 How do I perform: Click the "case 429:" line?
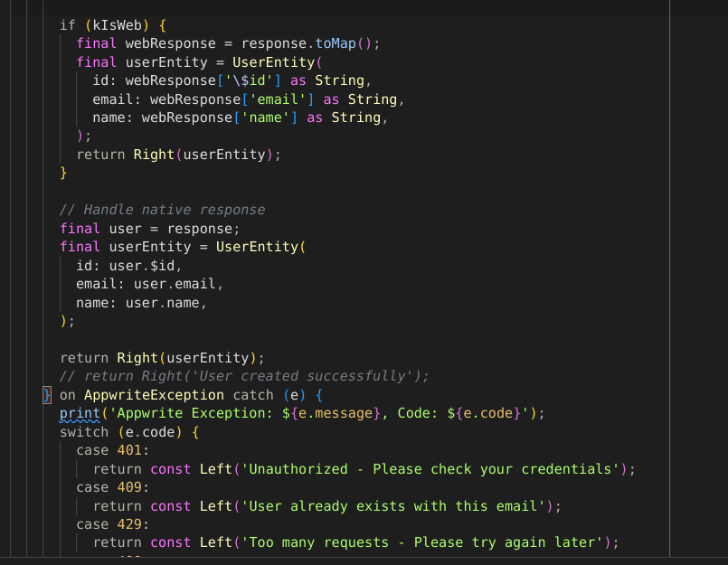[x=113, y=524]
